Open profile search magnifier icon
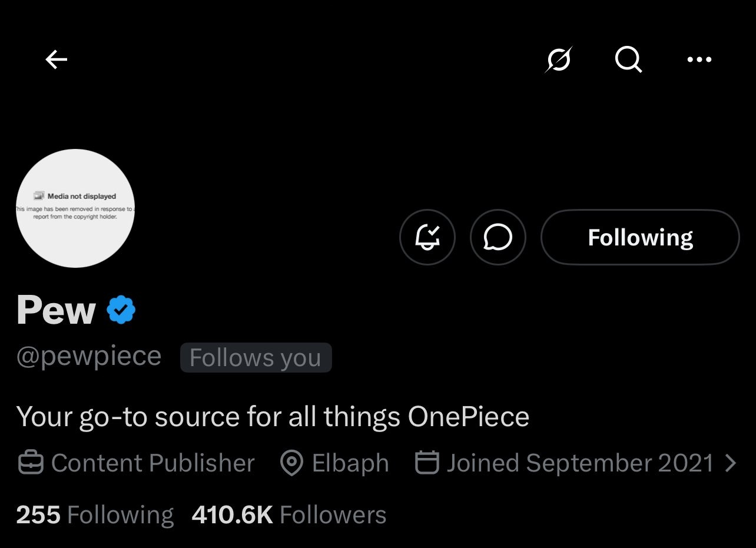Viewport: 756px width, 548px height. click(628, 59)
